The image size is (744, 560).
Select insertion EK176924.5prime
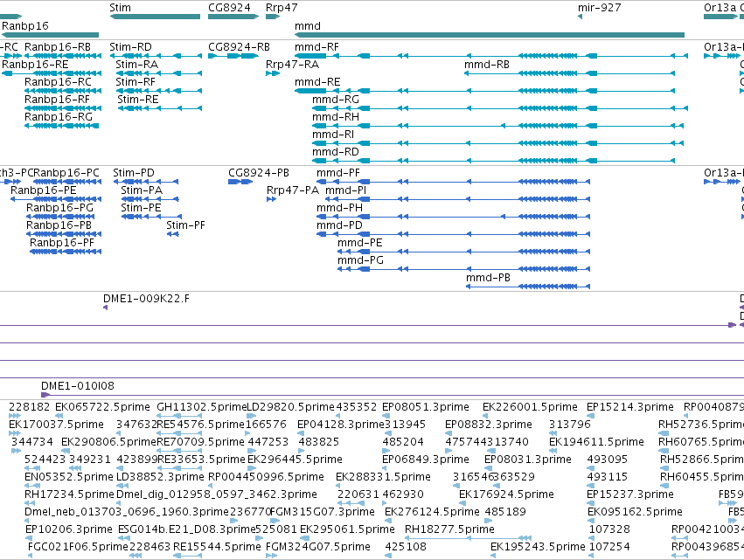click(462, 503)
